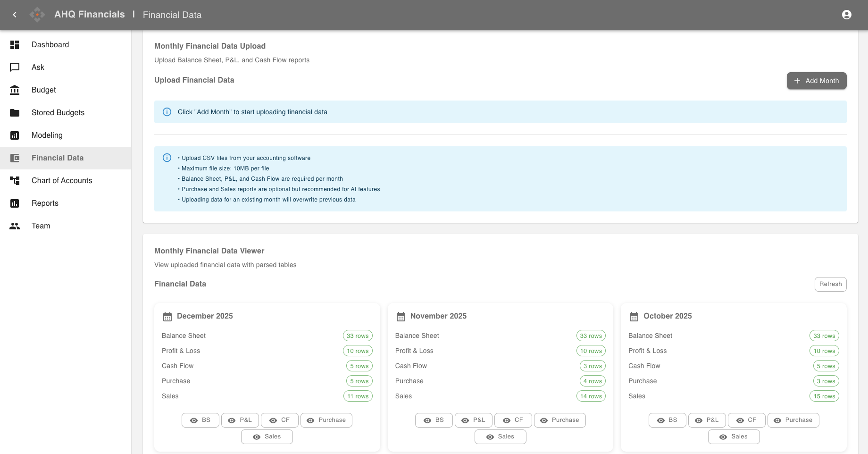
Task: Click the Chart of Accounts tree icon
Action: (x=15, y=181)
